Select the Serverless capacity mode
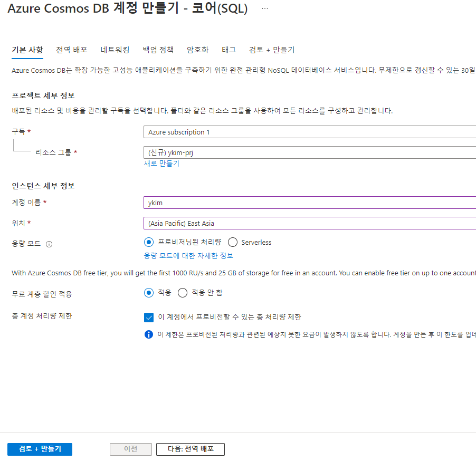This screenshot has height=461, width=476. click(x=233, y=242)
